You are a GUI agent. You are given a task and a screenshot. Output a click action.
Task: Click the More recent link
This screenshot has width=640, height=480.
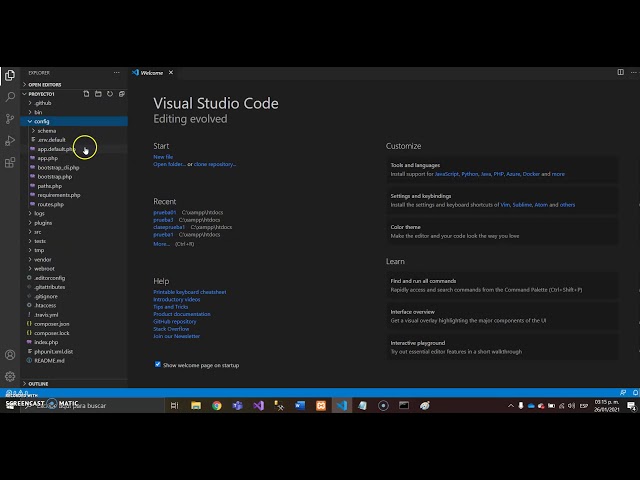coord(162,244)
